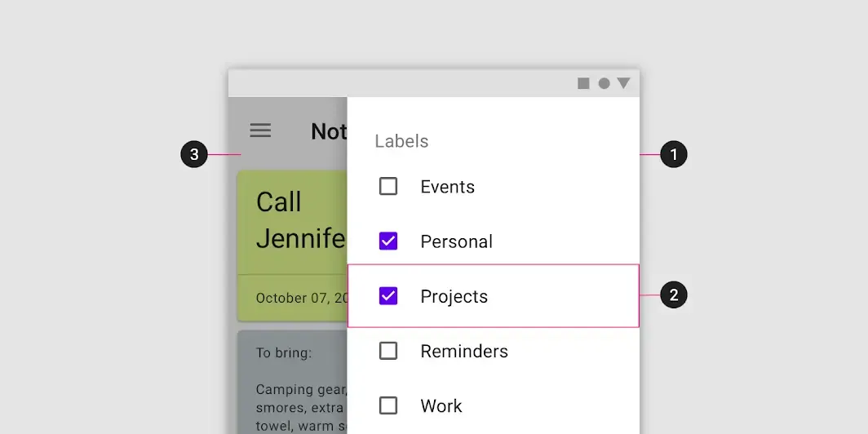Select the Projects label text

454,296
